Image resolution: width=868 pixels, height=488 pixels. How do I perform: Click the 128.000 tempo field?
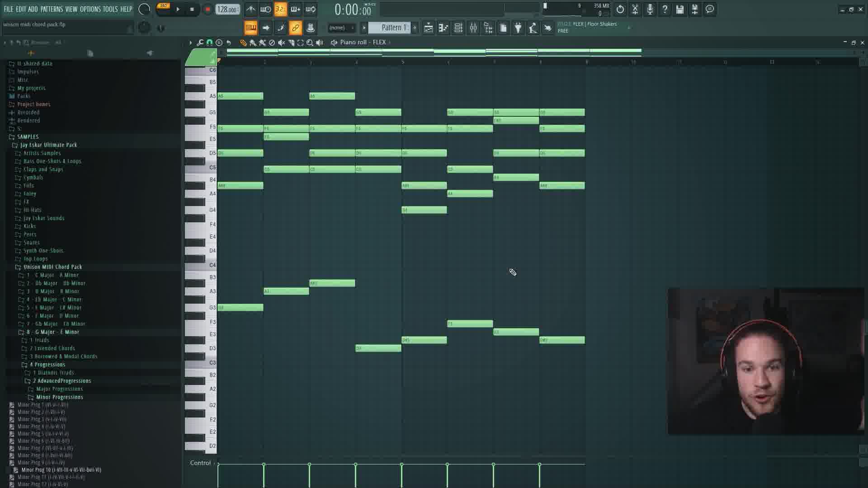click(x=227, y=9)
